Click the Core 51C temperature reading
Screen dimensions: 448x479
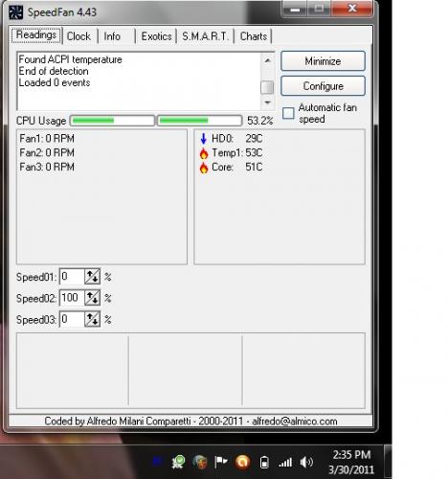236,167
